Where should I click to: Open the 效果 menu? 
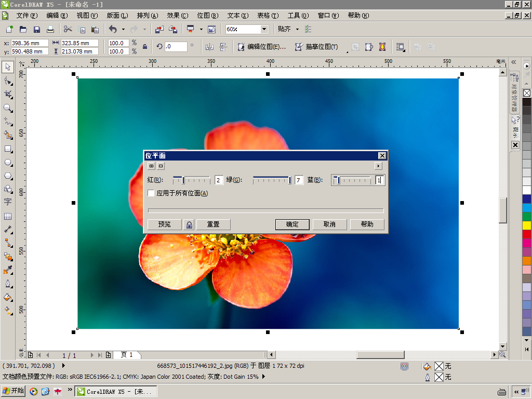177,16
